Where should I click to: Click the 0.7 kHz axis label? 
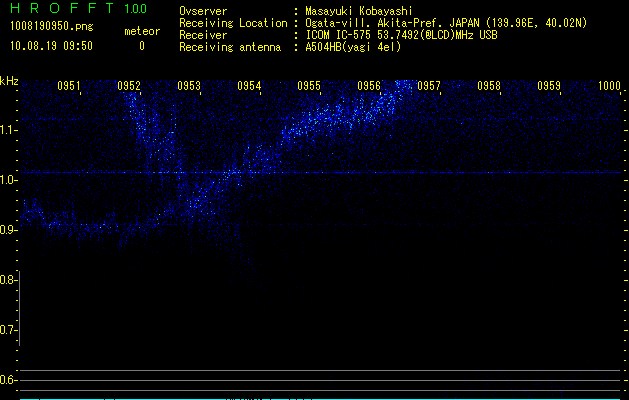[6, 330]
